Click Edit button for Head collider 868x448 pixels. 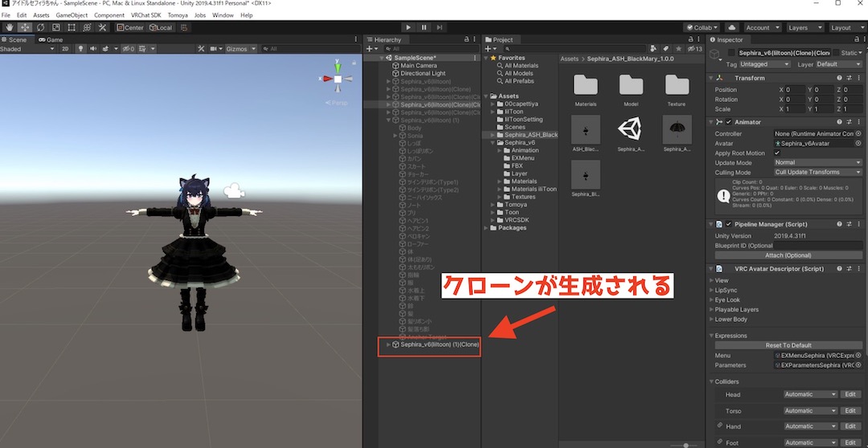point(851,394)
